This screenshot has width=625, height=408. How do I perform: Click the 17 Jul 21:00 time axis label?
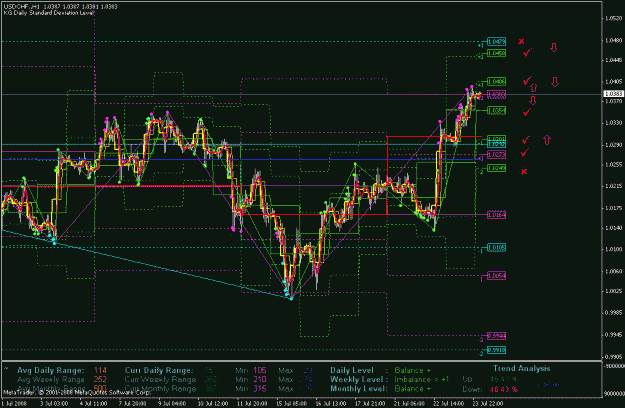(x=369, y=403)
